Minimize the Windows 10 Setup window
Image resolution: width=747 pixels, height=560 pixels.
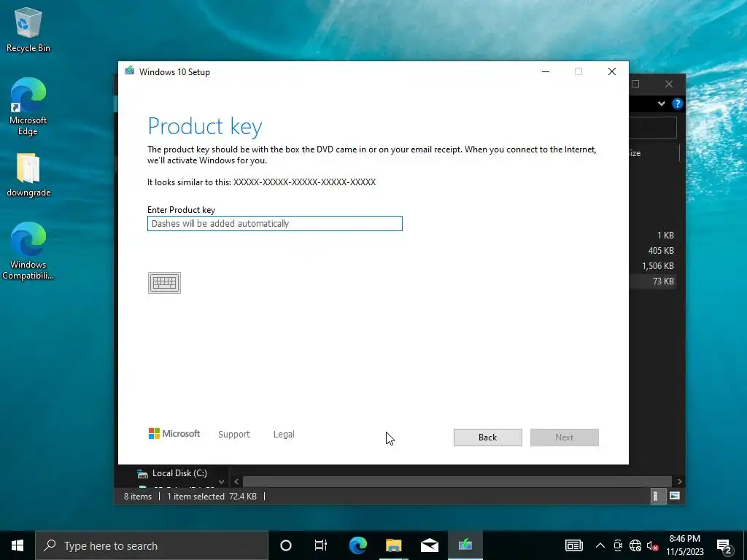pos(546,71)
